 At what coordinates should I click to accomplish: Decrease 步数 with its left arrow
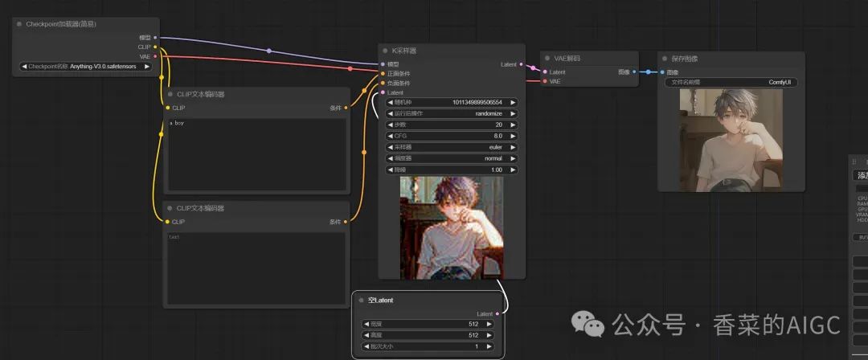tap(390, 125)
